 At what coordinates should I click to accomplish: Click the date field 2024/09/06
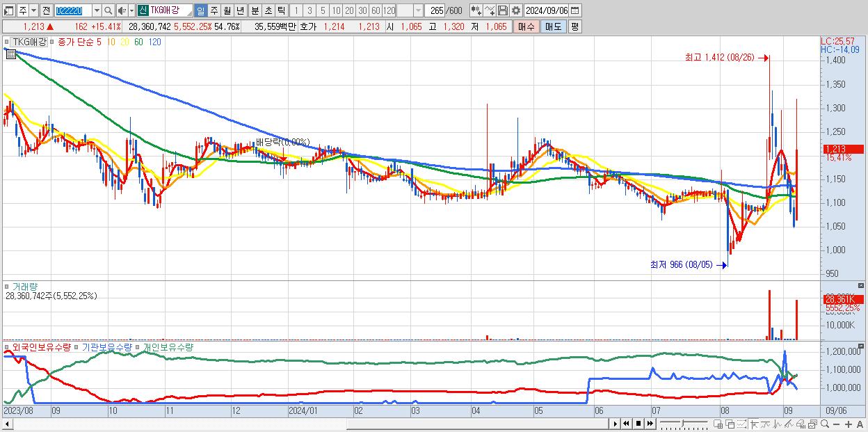546,10
